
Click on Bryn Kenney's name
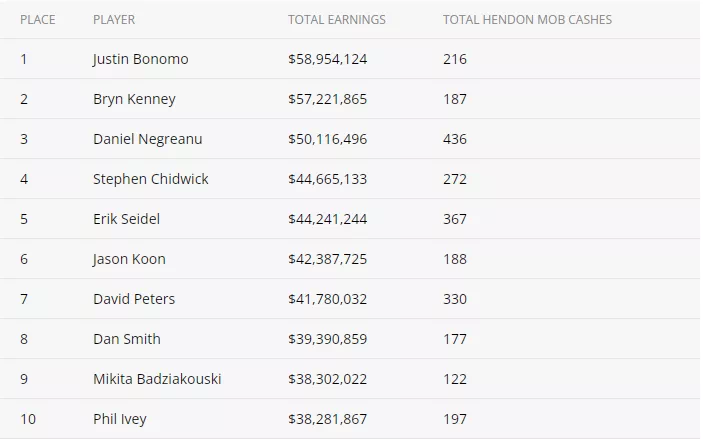click(134, 99)
